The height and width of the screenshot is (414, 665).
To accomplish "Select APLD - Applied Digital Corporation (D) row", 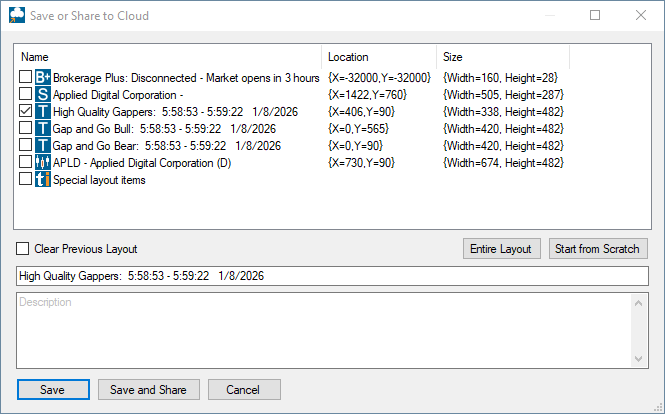I will [x=142, y=163].
